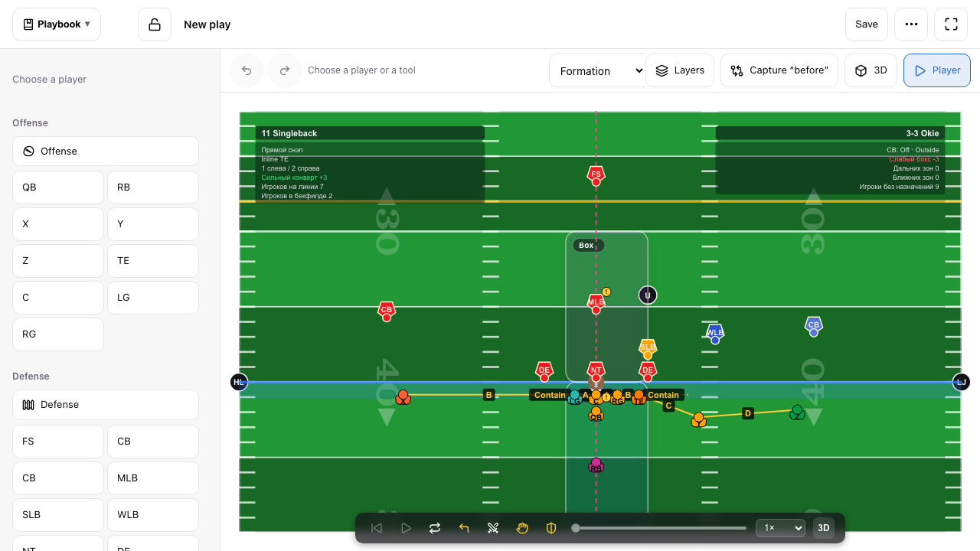Toggle 3D view in the playback bar

pyautogui.click(x=824, y=528)
